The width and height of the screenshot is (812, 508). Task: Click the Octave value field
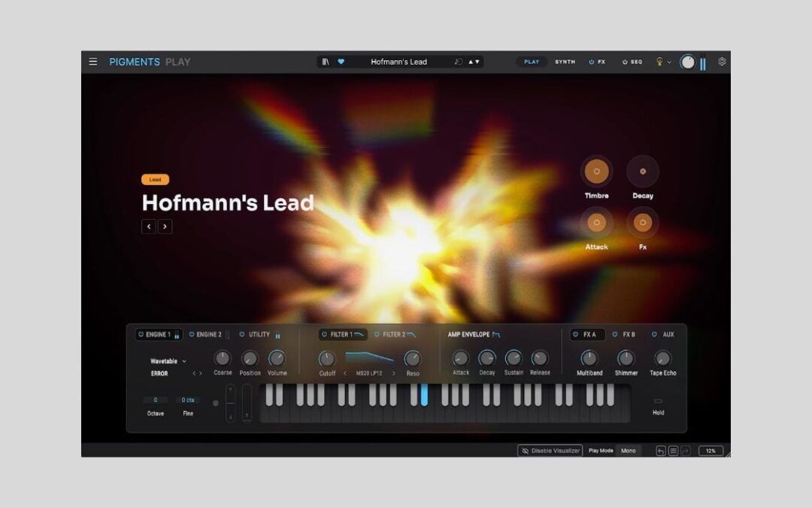point(156,400)
